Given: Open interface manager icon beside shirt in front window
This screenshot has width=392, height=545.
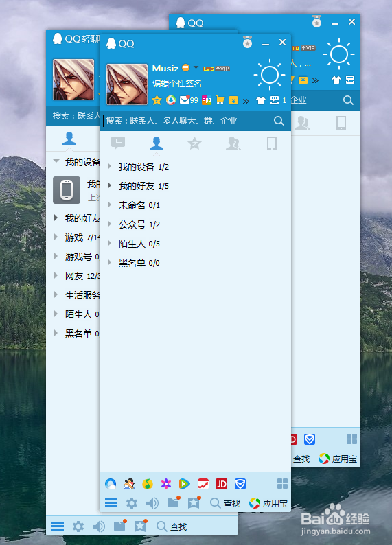Looking at the screenshot, I should pos(275,100).
